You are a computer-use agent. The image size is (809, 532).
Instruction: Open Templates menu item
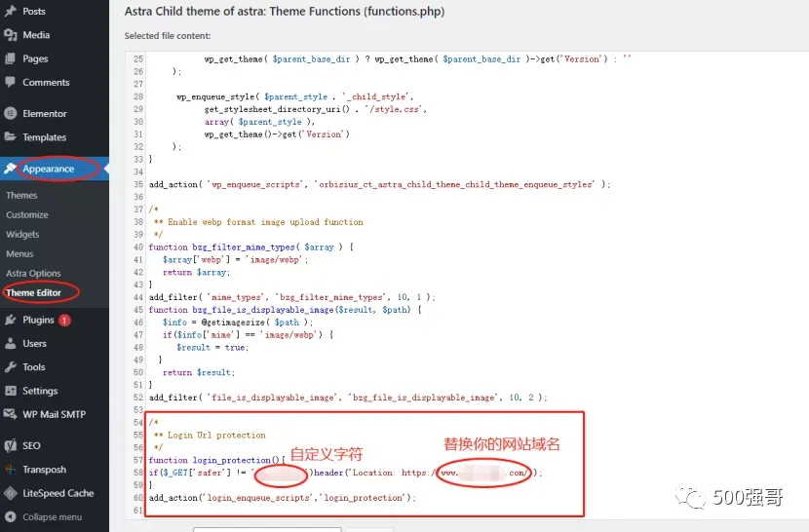[x=45, y=137]
